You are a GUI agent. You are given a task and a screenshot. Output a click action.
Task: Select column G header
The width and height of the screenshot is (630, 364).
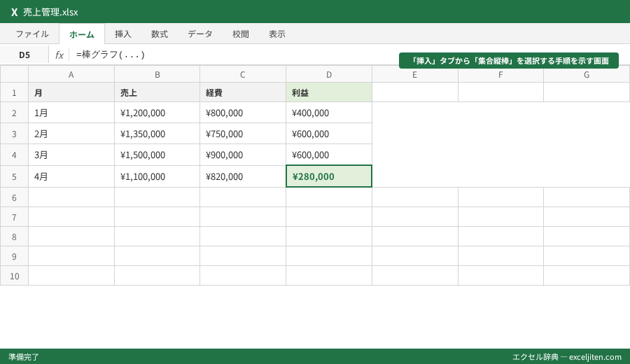586,74
